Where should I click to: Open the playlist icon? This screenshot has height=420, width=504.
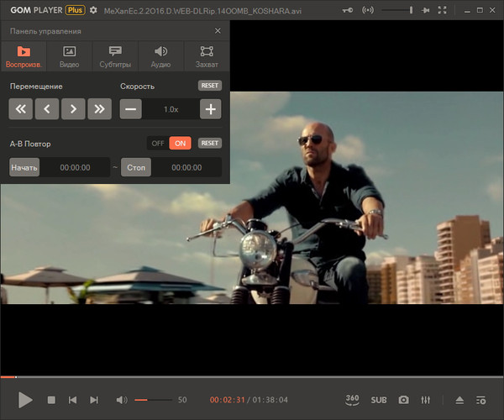[481, 400]
